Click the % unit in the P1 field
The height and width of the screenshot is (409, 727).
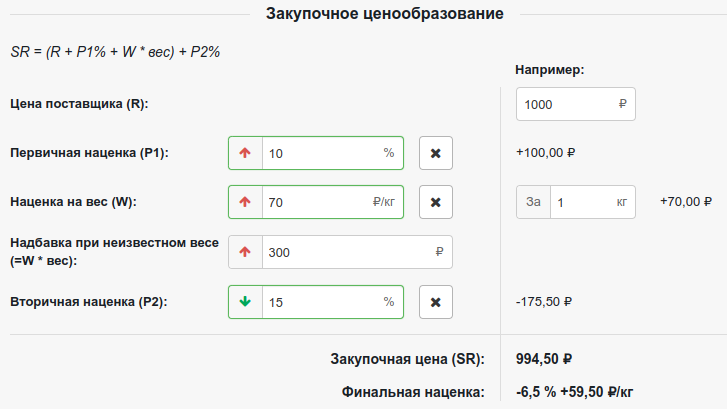coord(388,154)
